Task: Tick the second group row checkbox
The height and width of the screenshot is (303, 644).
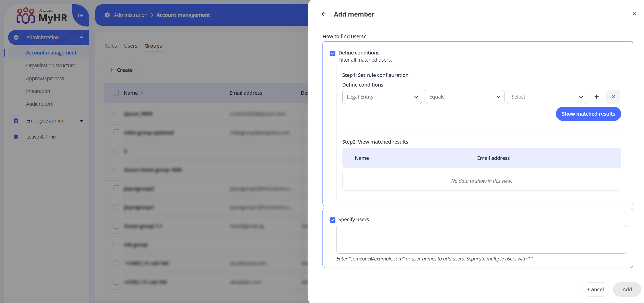Action: [116, 132]
